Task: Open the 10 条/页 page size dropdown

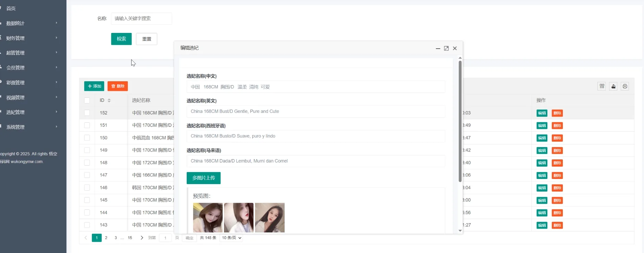Action: click(231, 238)
